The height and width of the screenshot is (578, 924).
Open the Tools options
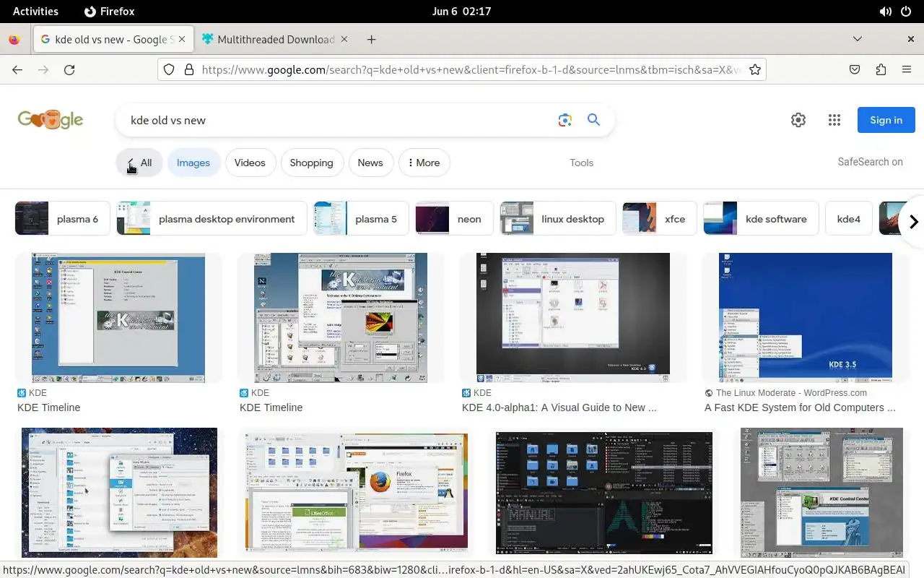tap(582, 163)
